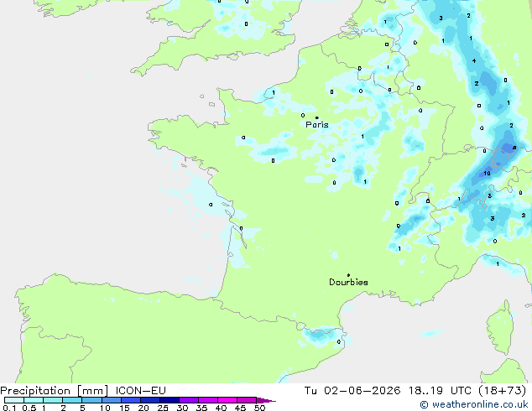
Task: Pick the 2 mm legend color swatch
Action: (72, 400)
